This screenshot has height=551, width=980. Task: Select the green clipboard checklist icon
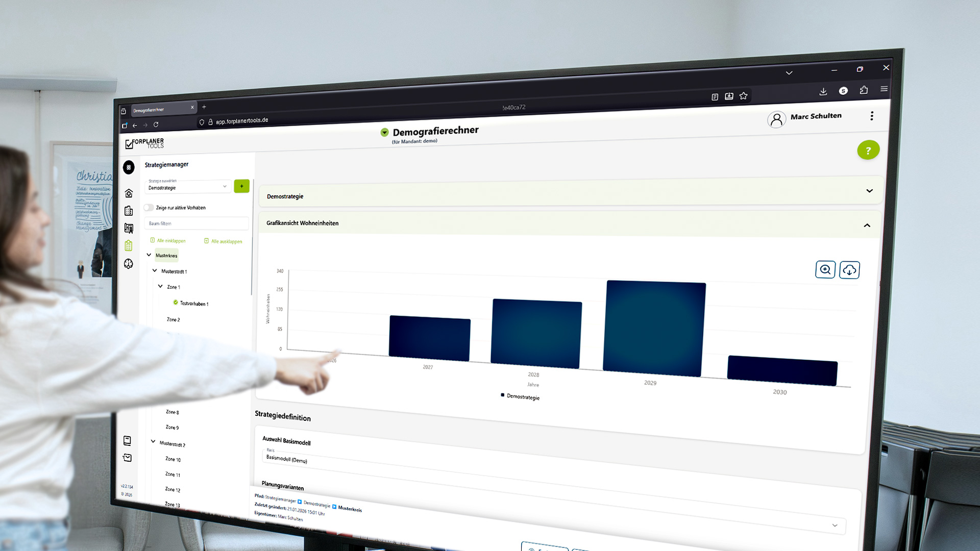129,246
